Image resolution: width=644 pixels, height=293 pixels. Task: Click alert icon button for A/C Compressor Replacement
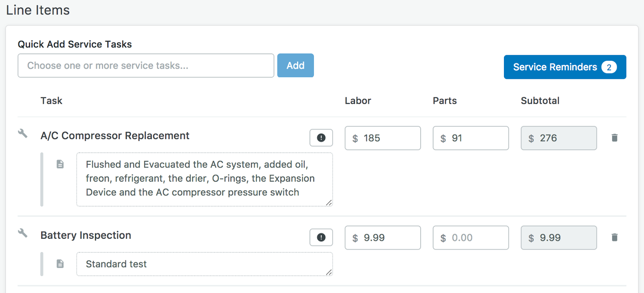pyautogui.click(x=321, y=138)
